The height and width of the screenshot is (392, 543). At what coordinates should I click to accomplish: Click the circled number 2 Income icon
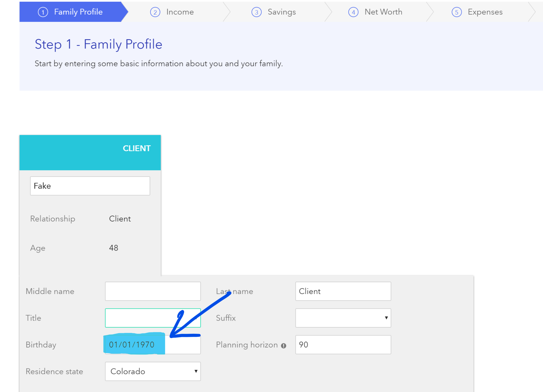(155, 12)
